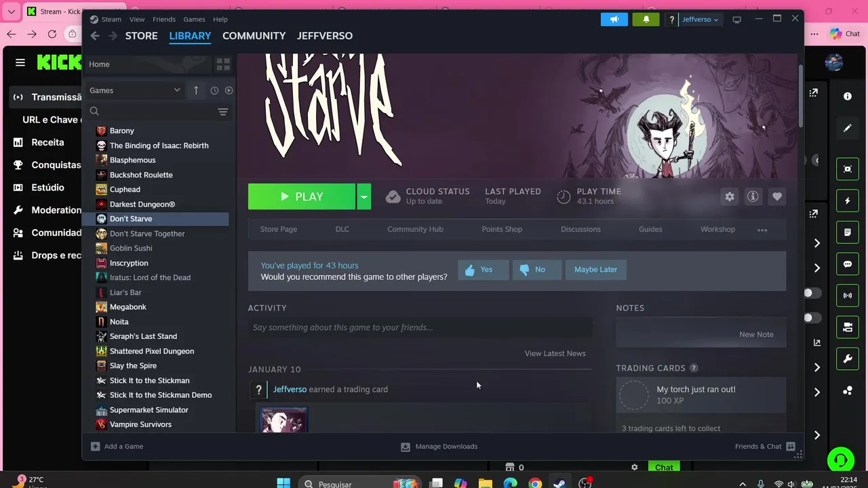Click the Trading Cards help icon
The height and width of the screenshot is (488, 868).
(694, 368)
